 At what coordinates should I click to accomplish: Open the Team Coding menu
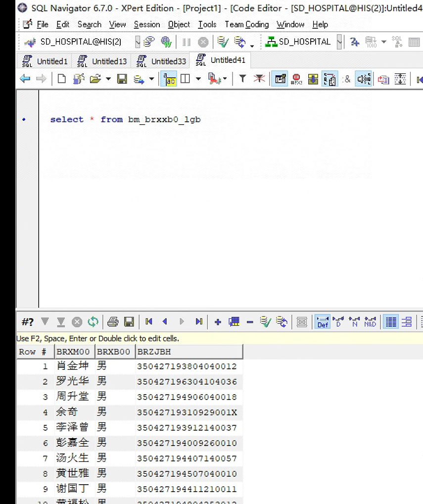[x=247, y=24]
